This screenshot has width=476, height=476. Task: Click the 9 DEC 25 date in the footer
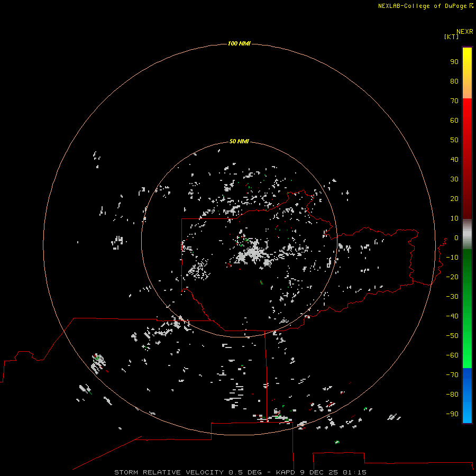point(319,472)
